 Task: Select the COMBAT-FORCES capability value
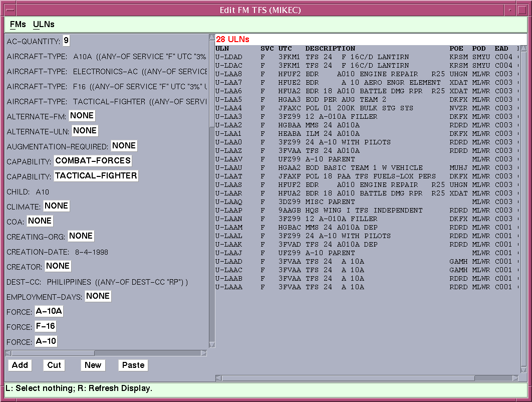[93, 161]
